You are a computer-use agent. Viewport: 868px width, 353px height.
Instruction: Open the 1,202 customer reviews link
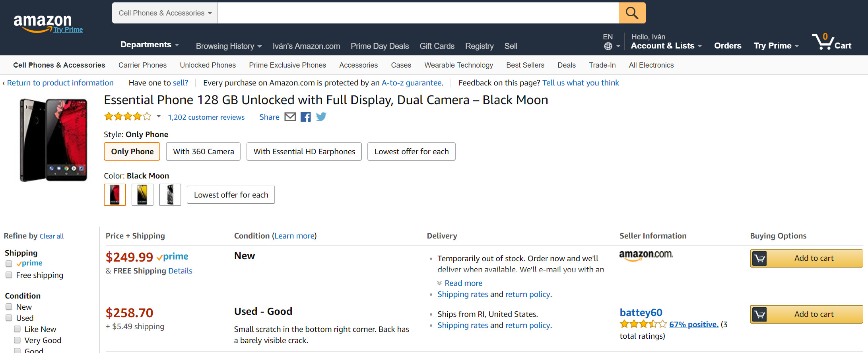206,117
